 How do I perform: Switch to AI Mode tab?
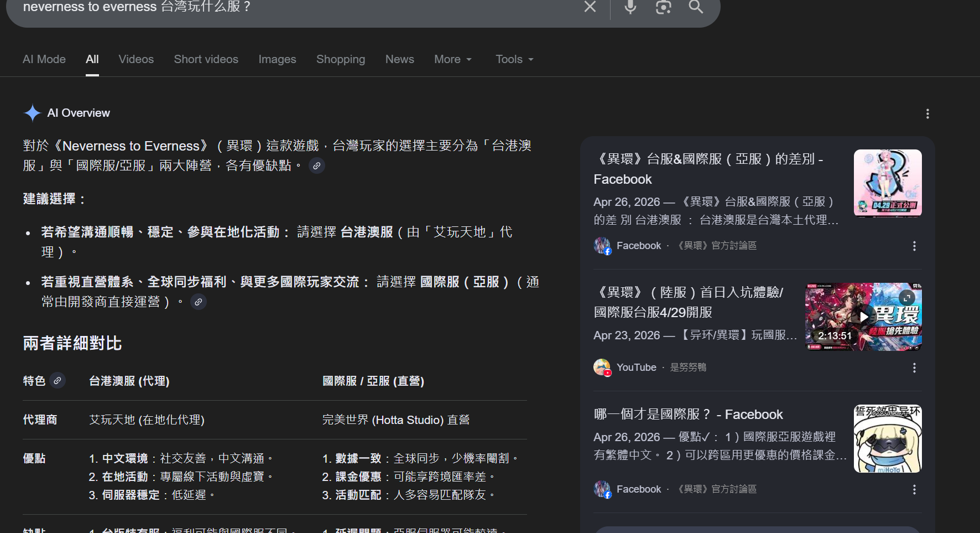[x=44, y=59]
